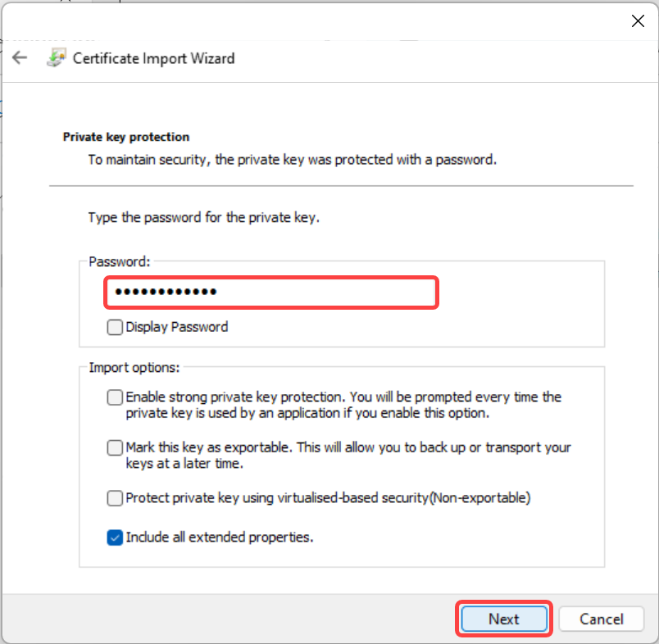Enable virtualised-based security protection checkbox

[x=115, y=498]
